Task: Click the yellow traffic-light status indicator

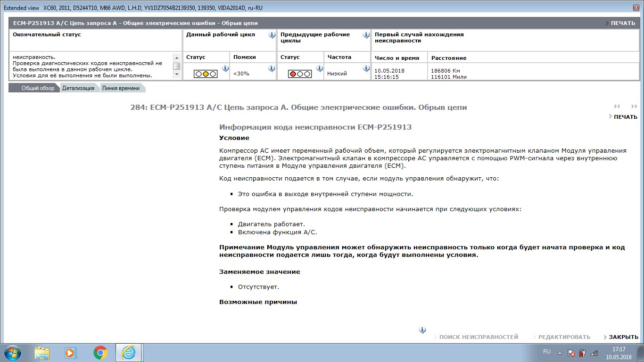Action: click(206, 74)
